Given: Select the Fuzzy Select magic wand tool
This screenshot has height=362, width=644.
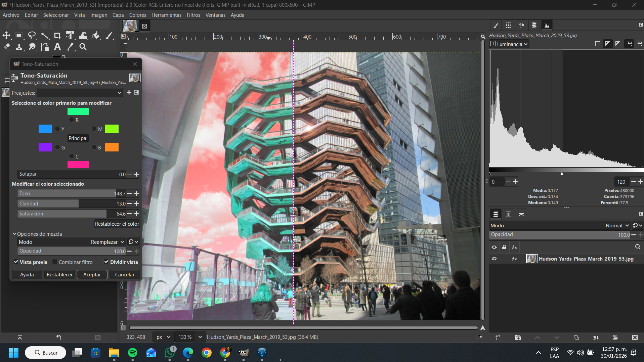Looking at the screenshot, I should coord(45,36).
